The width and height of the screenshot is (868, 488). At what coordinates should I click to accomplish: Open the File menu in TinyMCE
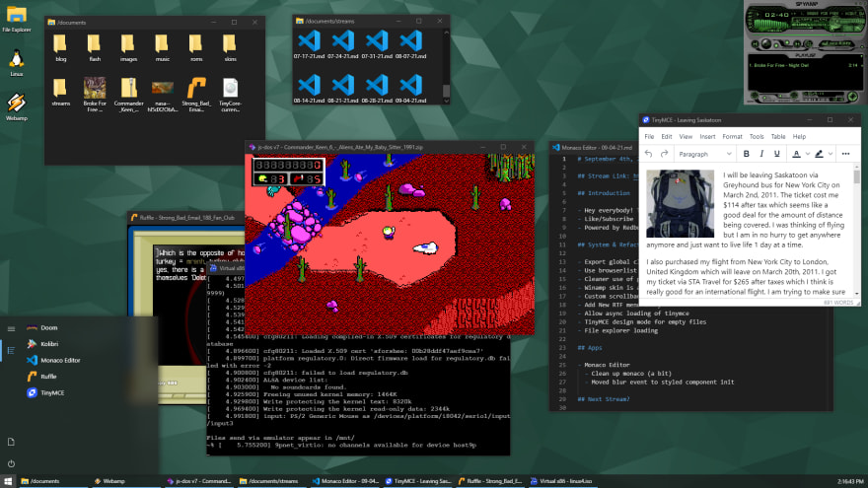coord(649,137)
